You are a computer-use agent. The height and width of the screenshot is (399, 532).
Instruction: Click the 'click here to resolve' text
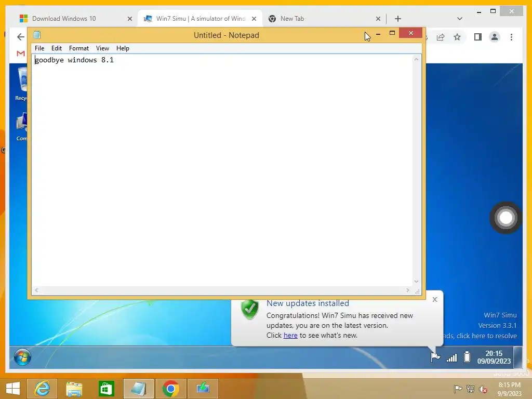(486, 336)
